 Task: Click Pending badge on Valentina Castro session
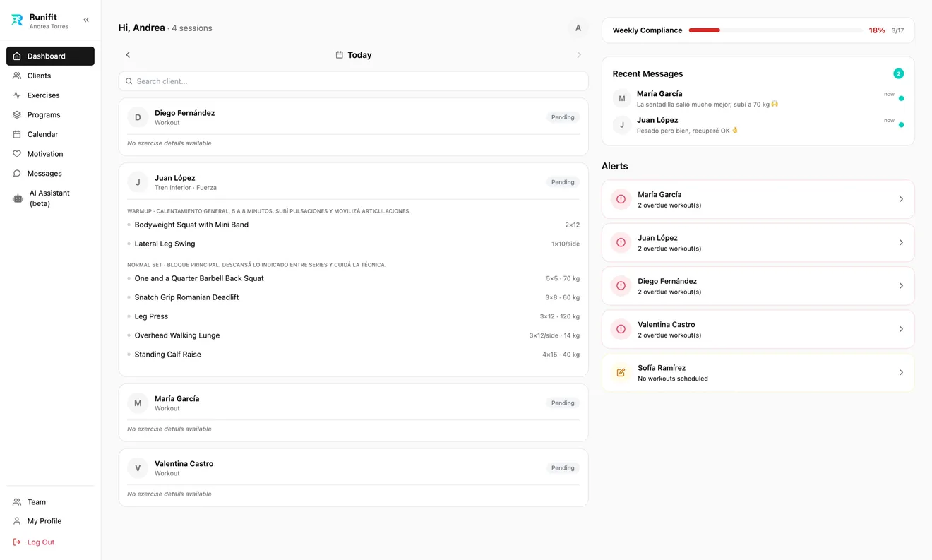(563, 468)
